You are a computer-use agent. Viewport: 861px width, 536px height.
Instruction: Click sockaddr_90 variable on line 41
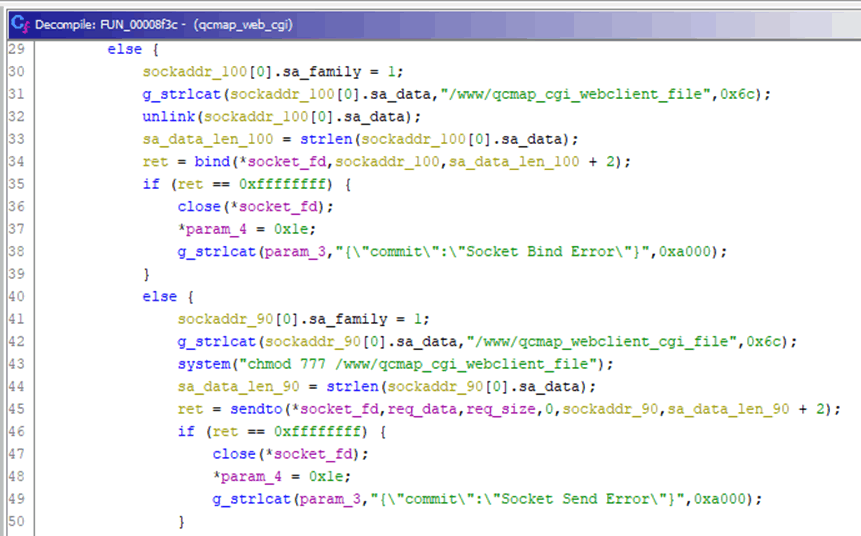(225, 320)
